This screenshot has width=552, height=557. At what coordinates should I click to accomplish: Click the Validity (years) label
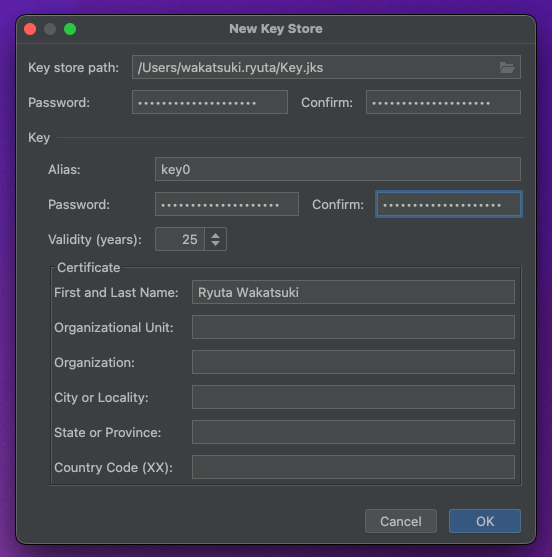tap(95, 240)
